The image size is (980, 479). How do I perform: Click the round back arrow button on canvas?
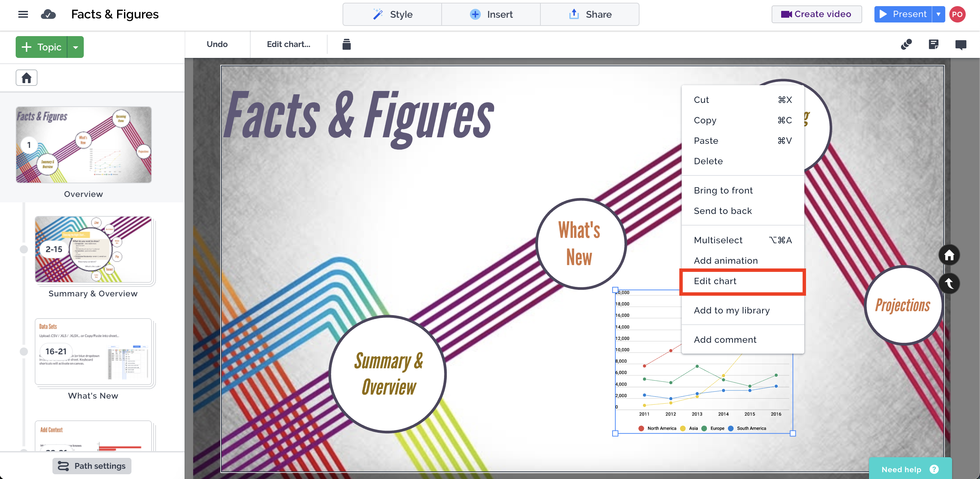tap(949, 283)
